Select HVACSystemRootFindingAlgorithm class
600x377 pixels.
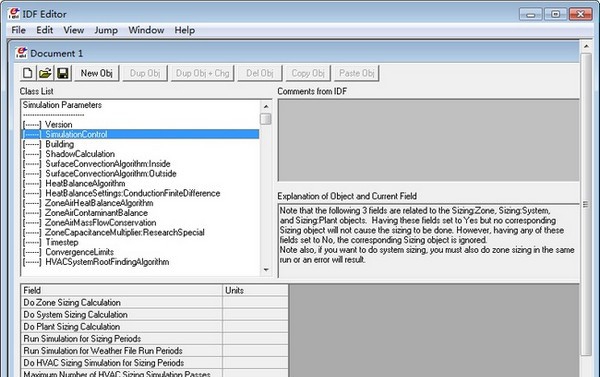pyautogui.click(x=140, y=262)
